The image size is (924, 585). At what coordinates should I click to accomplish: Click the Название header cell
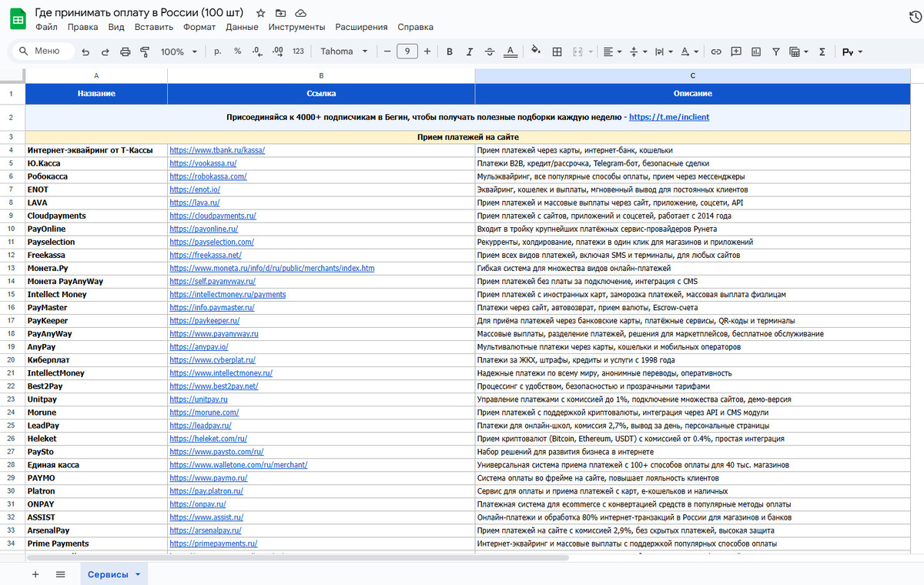click(x=96, y=93)
